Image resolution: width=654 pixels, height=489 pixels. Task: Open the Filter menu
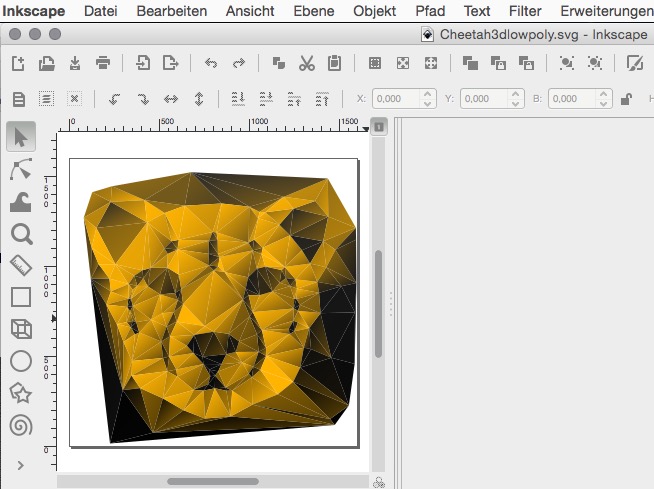click(x=525, y=11)
